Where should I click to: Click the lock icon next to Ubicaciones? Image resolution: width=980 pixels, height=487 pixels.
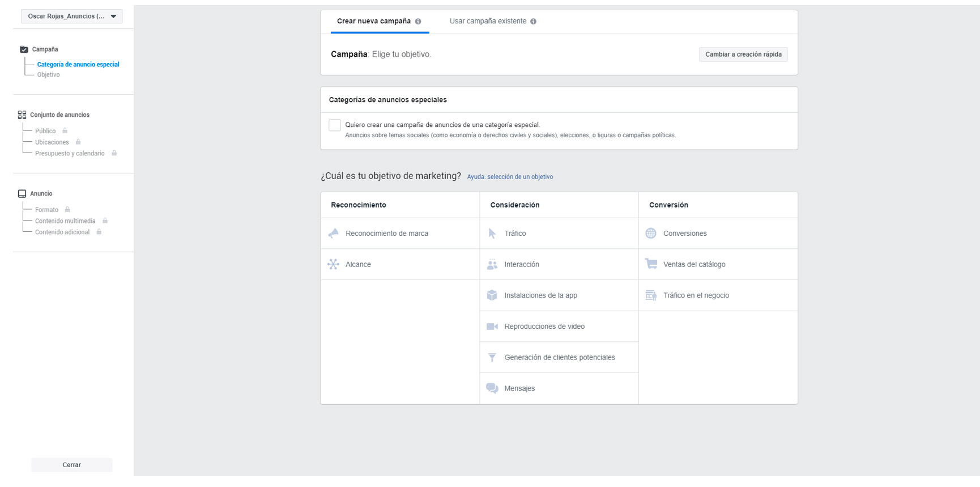tap(78, 142)
